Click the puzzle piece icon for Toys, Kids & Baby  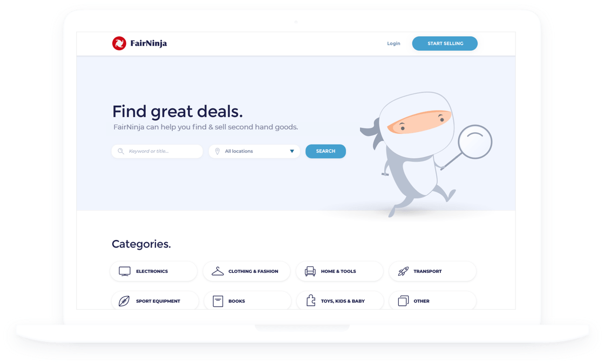tap(311, 300)
